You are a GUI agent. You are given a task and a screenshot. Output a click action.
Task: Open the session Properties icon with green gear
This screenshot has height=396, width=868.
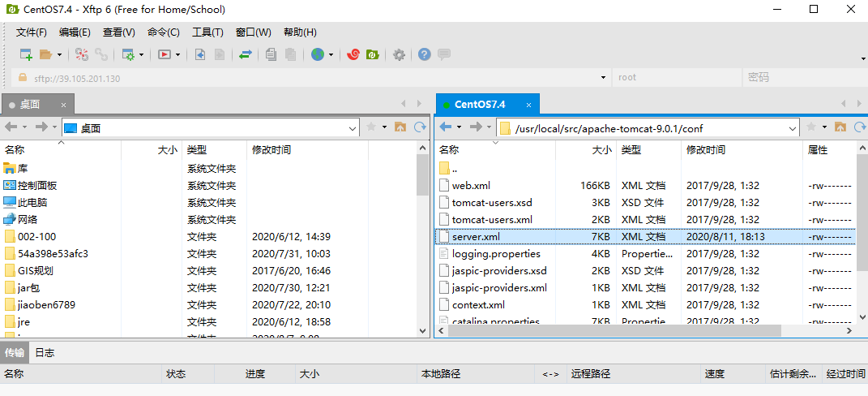click(128, 54)
